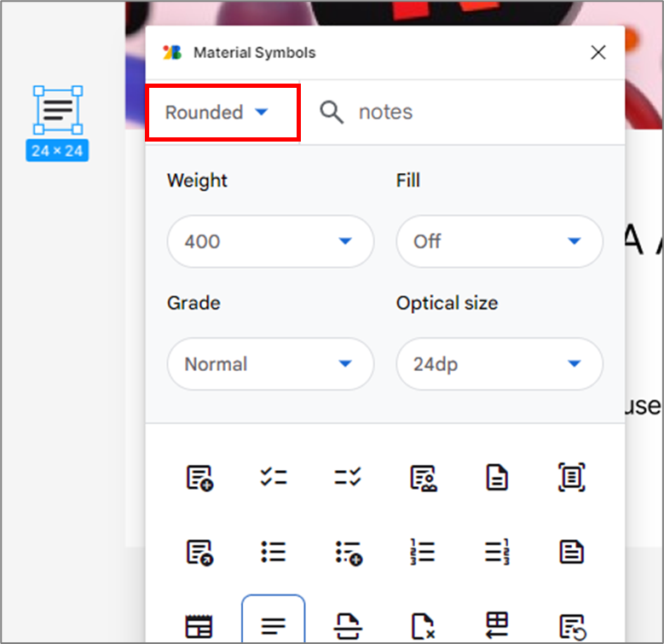Open the Weight 400 dropdown

click(x=270, y=241)
